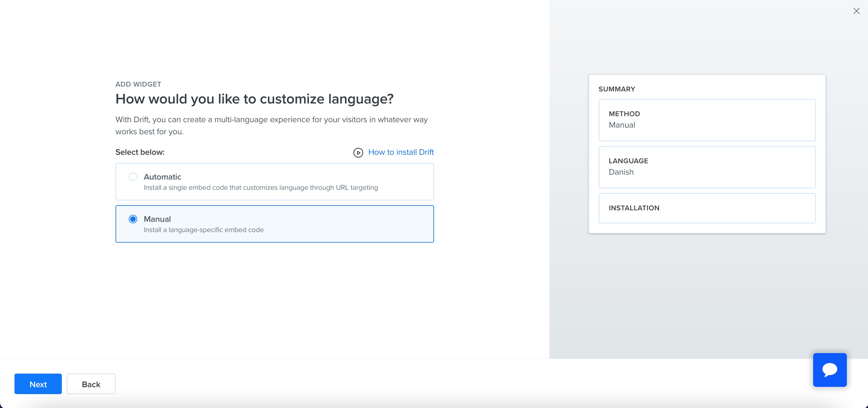This screenshot has height=408, width=868.
Task: Open the How to install Drift link
Action: pyautogui.click(x=401, y=152)
